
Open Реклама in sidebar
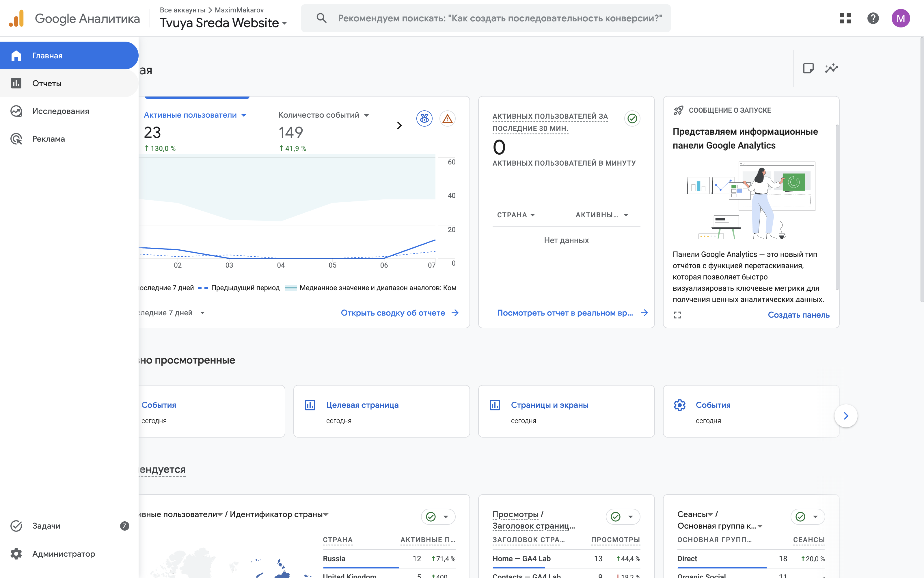69,139
